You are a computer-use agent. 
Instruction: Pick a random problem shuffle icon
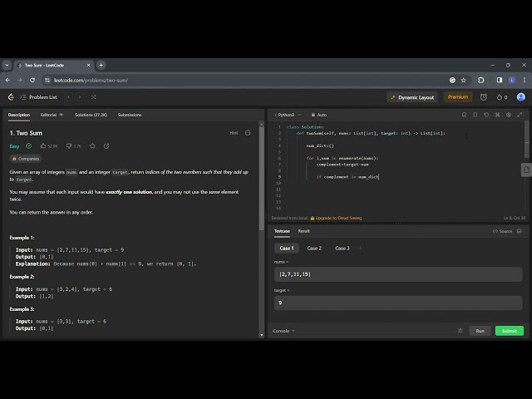pyautogui.click(x=94, y=97)
